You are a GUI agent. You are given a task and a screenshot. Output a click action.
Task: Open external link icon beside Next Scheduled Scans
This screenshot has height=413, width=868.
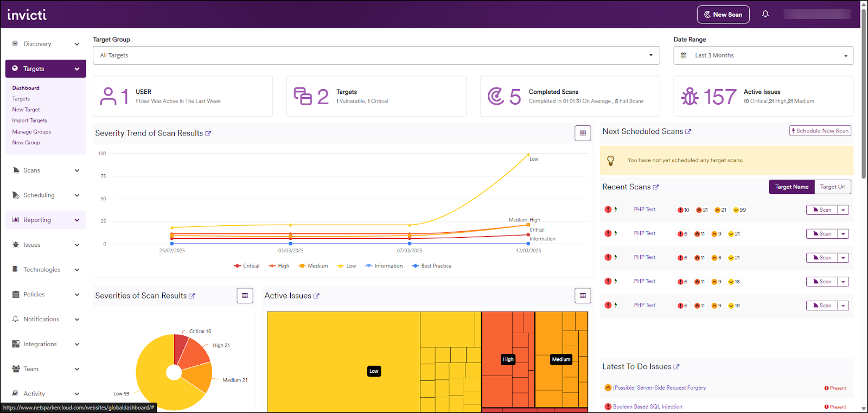pos(688,132)
